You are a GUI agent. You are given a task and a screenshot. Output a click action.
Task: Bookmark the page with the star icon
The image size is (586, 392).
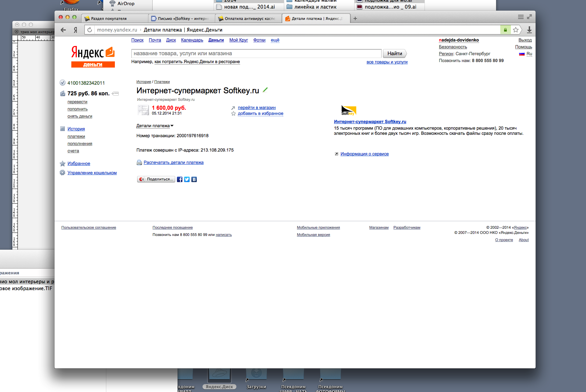pos(516,30)
